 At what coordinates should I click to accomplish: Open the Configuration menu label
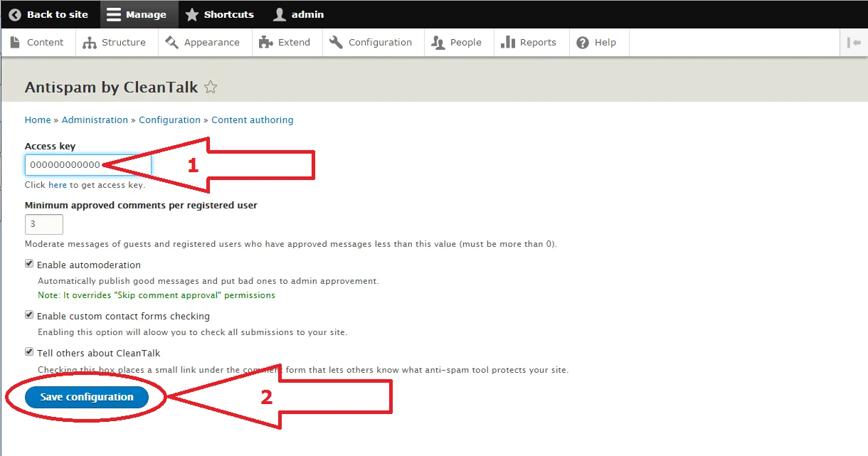tap(381, 43)
